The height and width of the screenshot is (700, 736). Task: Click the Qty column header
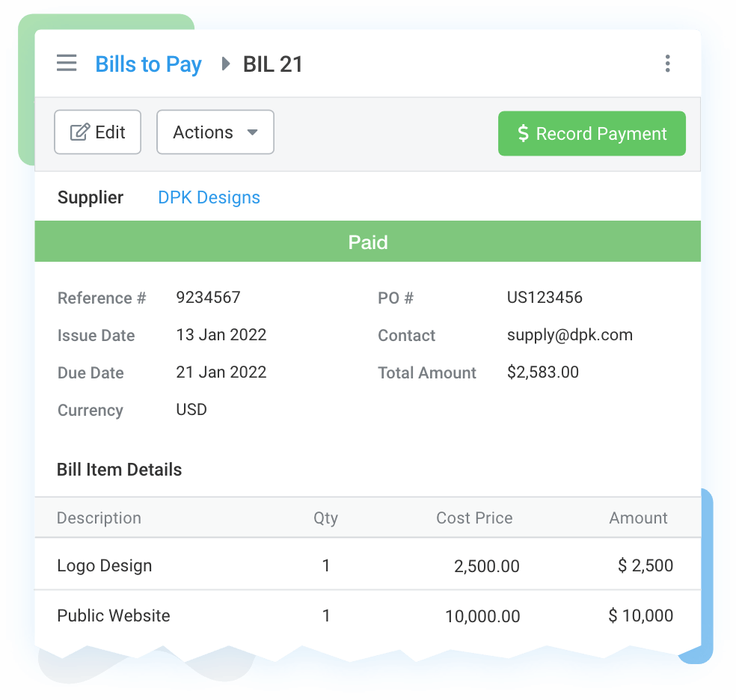tap(325, 518)
